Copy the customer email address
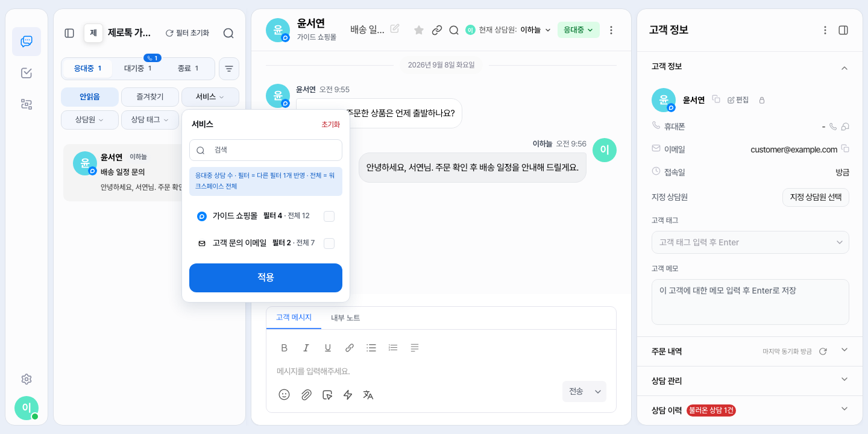The image size is (868, 434). click(845, 149)
